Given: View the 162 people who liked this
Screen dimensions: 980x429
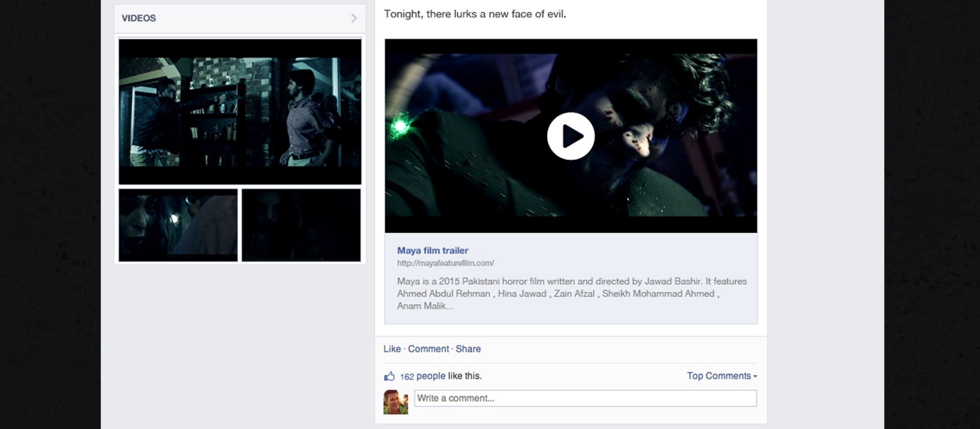Looking at the screenshot, I should point(423,376).
